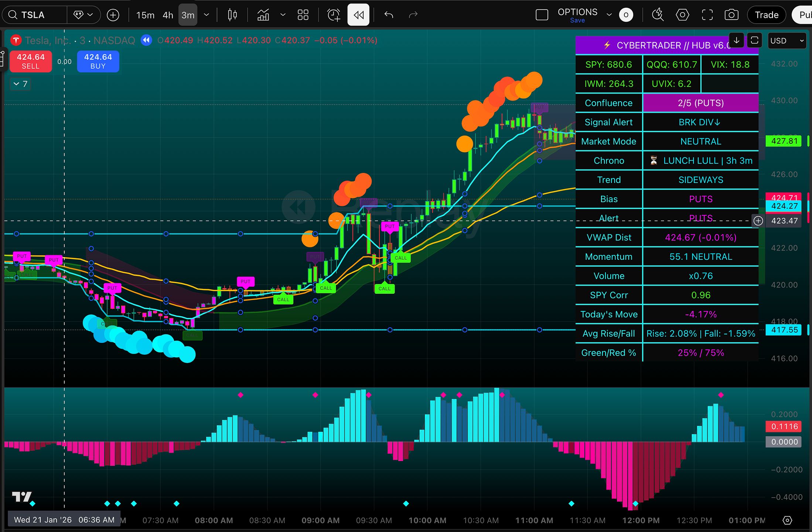
Task: Click the BRK DIV signal alert value
Action: tap(701, 122)
